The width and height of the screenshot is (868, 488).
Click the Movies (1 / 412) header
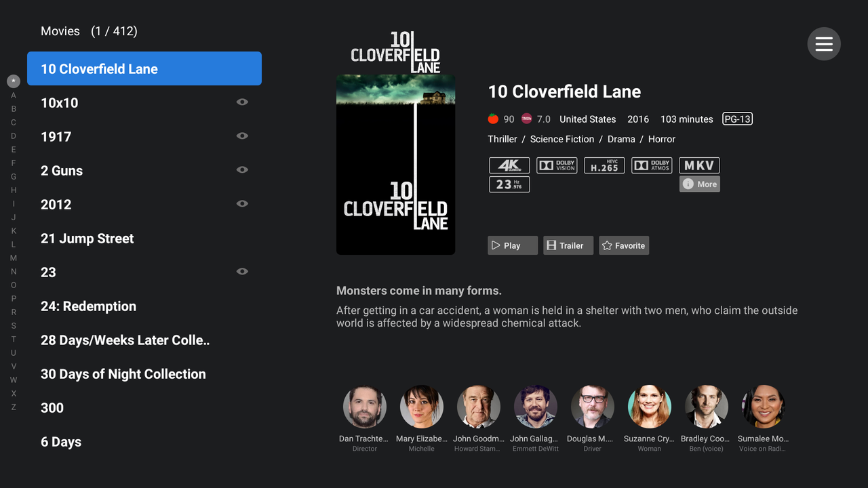tap(89, 31)
